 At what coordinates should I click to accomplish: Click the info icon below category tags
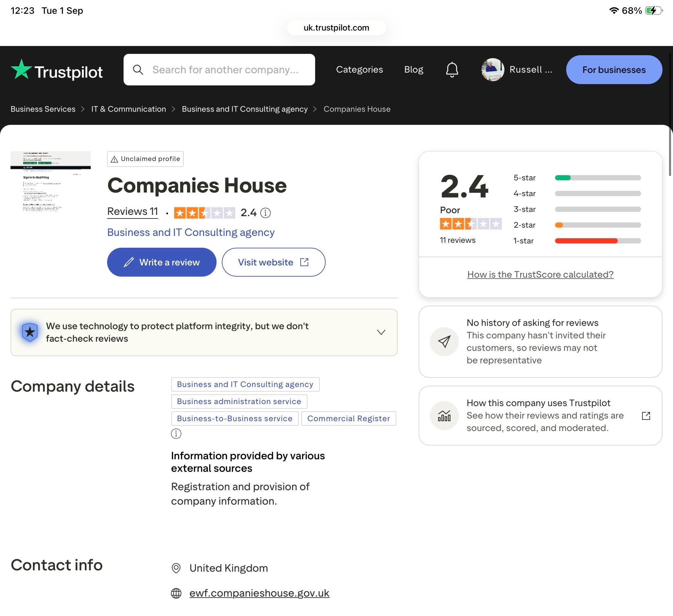(176, 434)
